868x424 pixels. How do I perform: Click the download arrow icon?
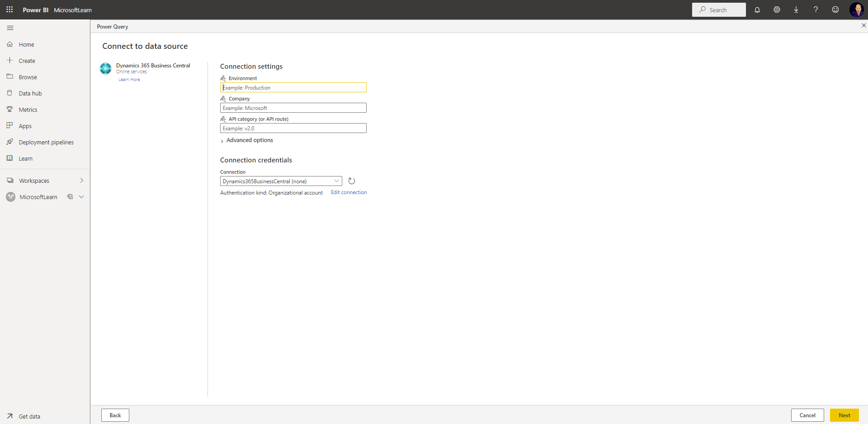point(796,10)
